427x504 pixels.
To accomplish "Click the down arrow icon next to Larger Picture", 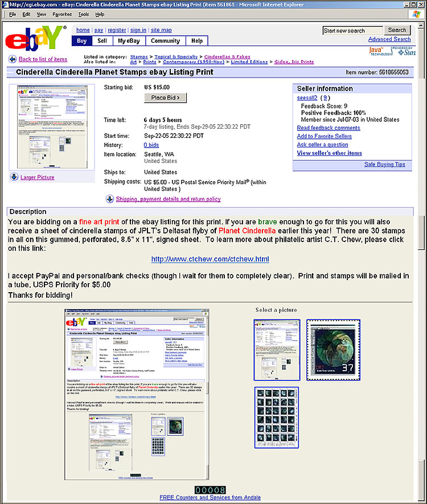I will (14, 177).
